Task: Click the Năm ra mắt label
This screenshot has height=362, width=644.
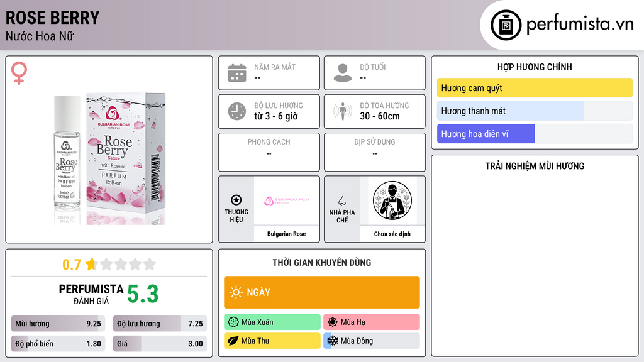Action: point(275,67)
